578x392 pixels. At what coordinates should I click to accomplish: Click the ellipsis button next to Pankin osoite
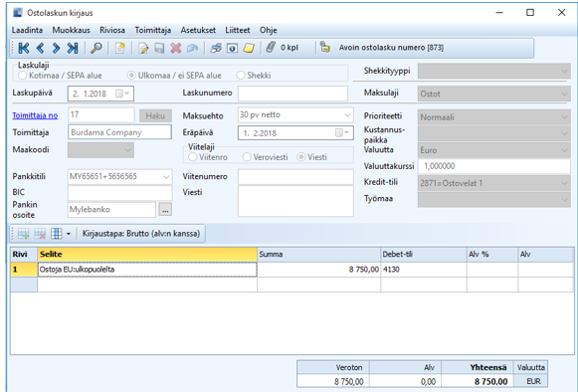click(x=165, y=210)
